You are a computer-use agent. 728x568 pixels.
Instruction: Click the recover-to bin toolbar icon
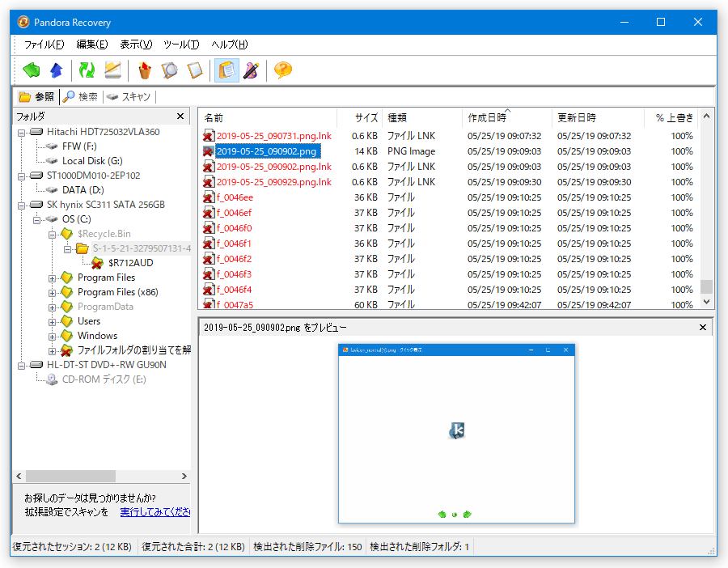145,70
